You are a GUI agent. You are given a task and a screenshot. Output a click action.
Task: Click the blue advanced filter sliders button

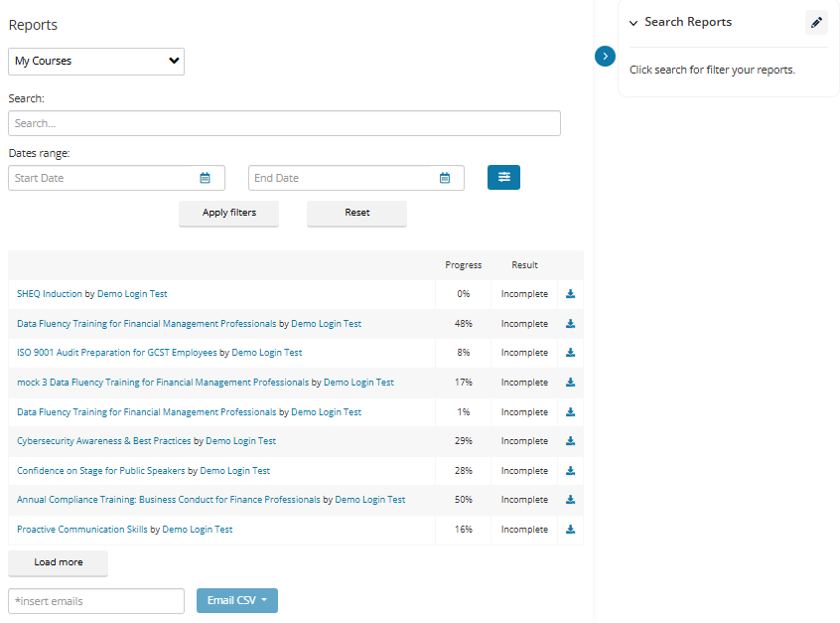pos(503,178)
